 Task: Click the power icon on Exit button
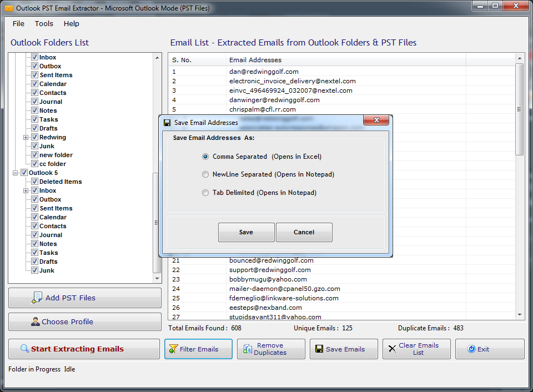pos(471,349)
